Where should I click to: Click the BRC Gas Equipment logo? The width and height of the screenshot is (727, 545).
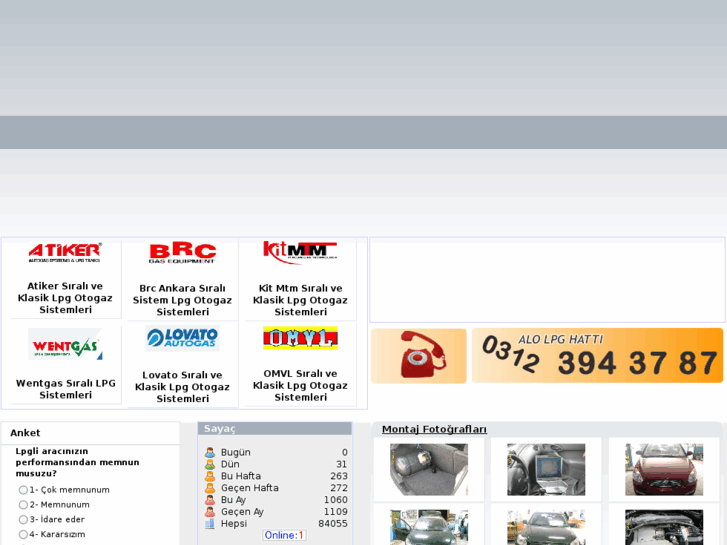pyautogui.click(x=183, y=253)
